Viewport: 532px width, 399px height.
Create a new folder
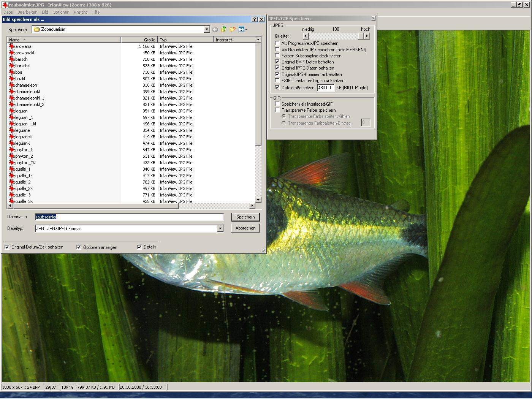coord(233,29)
